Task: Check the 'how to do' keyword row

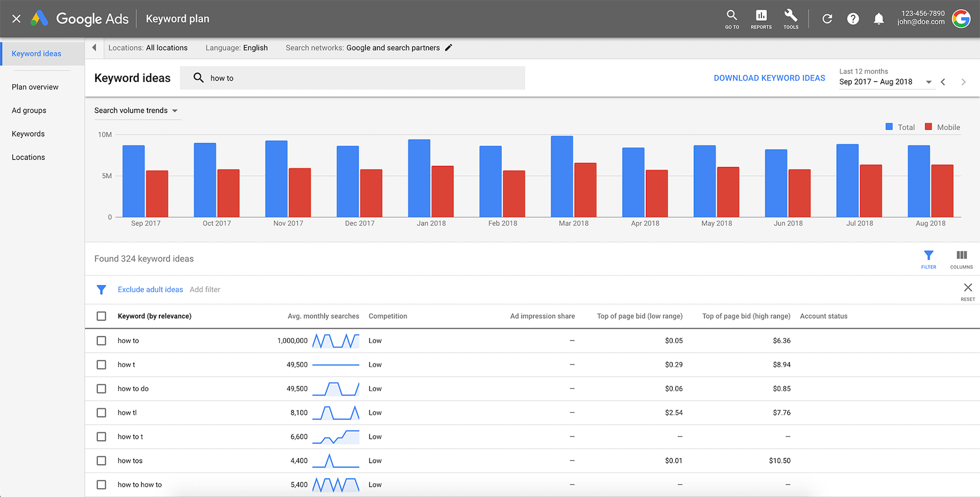Action: pos(101,388)
